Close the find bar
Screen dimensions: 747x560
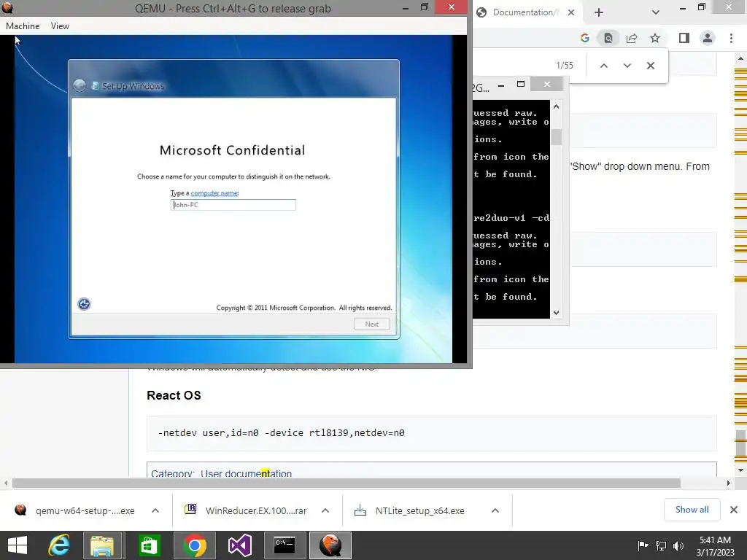[x=650, y=66]
